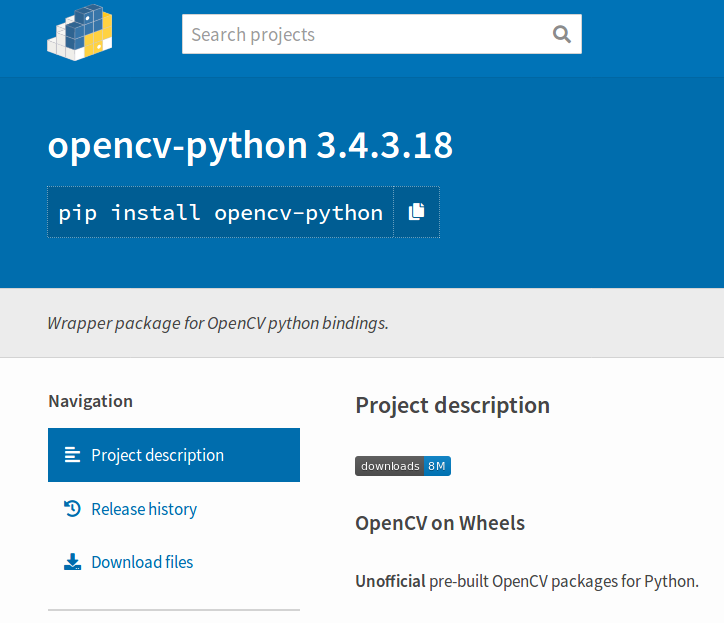Click the Wrapper package summary text
The image size is (724, 623).
point(218,323)
